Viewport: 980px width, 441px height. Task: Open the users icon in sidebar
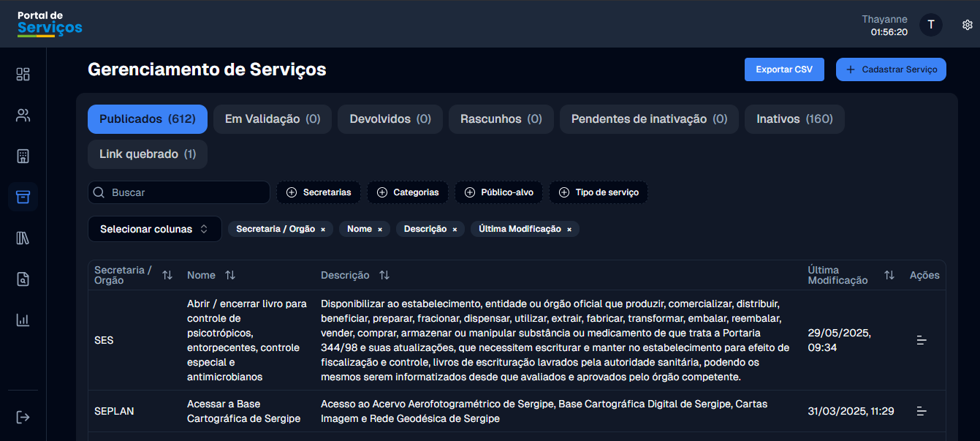(x=23, y=115)
